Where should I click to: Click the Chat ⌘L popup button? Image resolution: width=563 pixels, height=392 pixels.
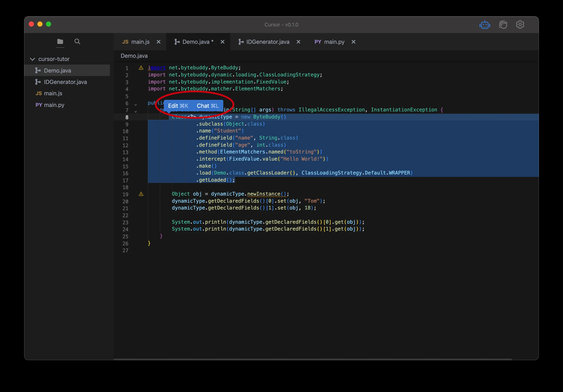(x=207, y=106)
